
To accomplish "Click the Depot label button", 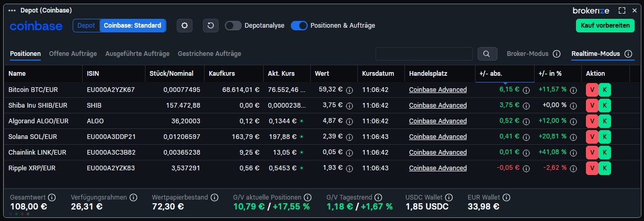I will click(x=86, y=25).
